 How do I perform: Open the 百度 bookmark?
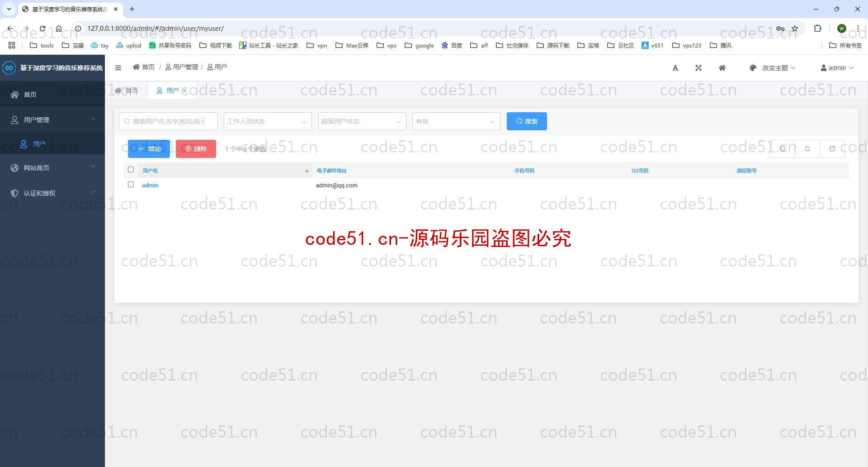tap(452, 45)
